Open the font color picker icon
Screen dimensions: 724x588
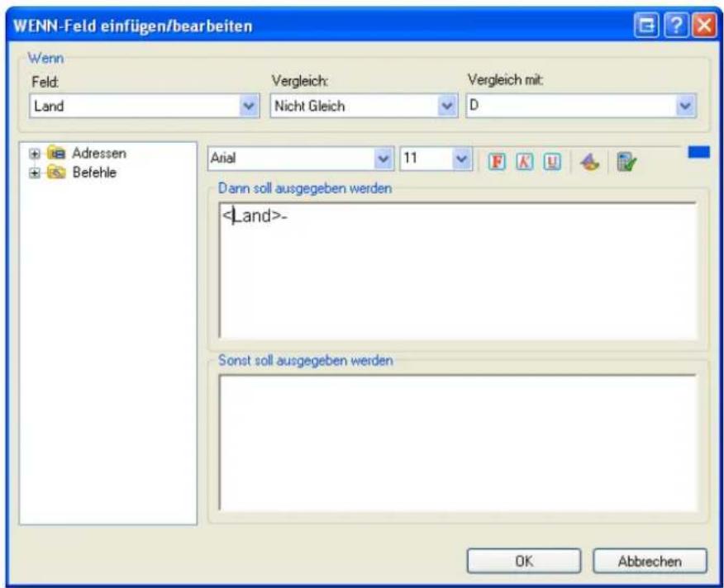pyautogui.click(x=589, y=162)
